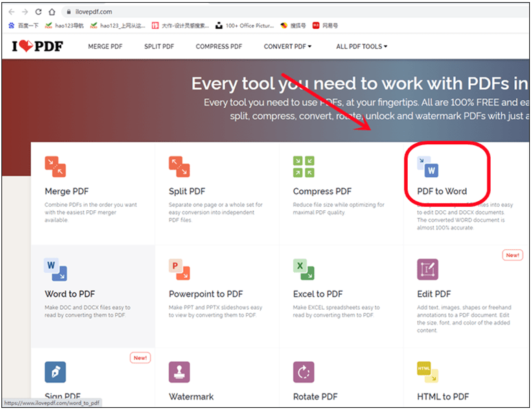Reload the page with the browser refresh button
Viewport: 532px width, 410px height.
click(38, 12)
